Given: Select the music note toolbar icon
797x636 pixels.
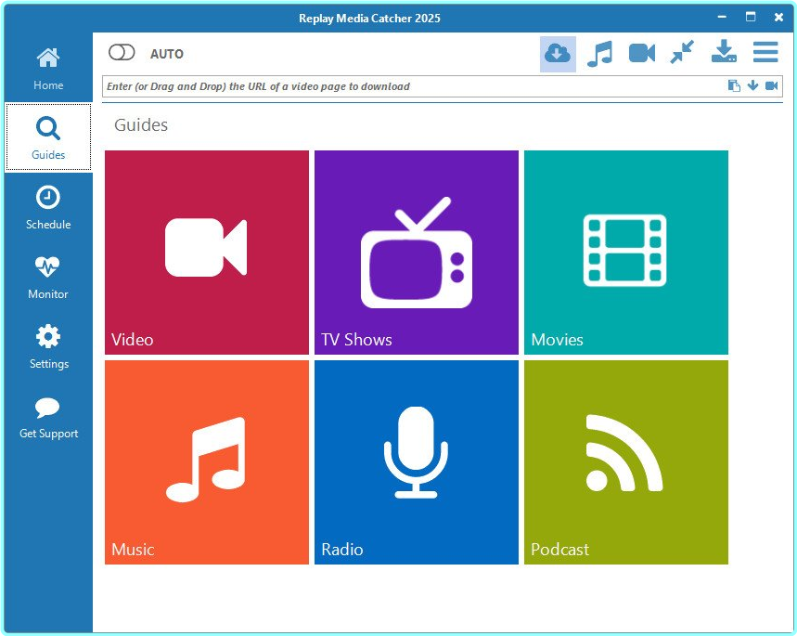Looking at the screenshot, I should (x=600, y=53).
